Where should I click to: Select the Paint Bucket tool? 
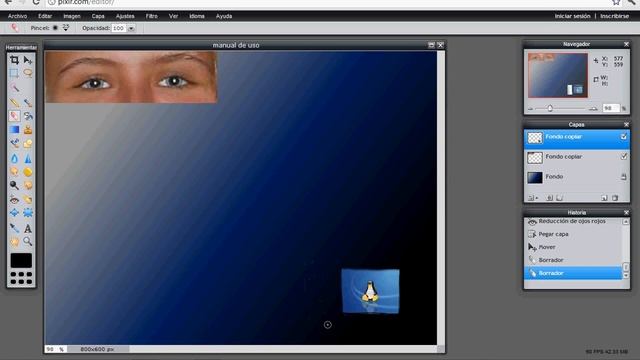point(28,116)
